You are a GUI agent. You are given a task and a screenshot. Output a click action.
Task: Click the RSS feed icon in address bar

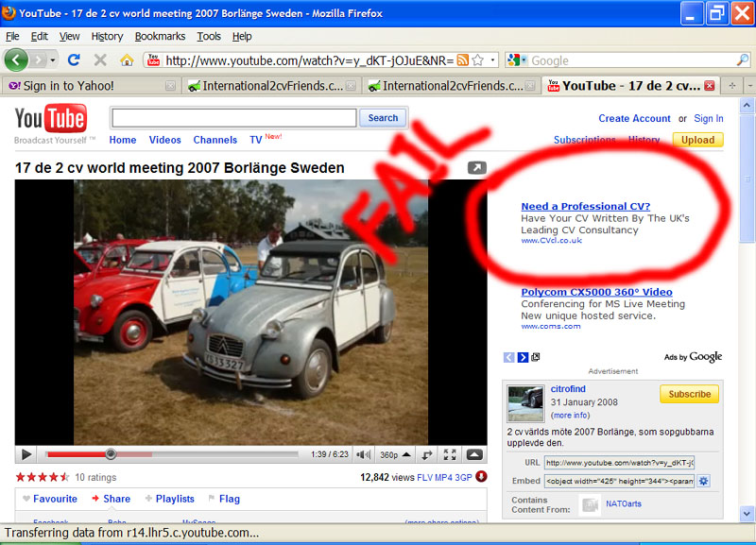pyautogui.click(x=463, y=60)
